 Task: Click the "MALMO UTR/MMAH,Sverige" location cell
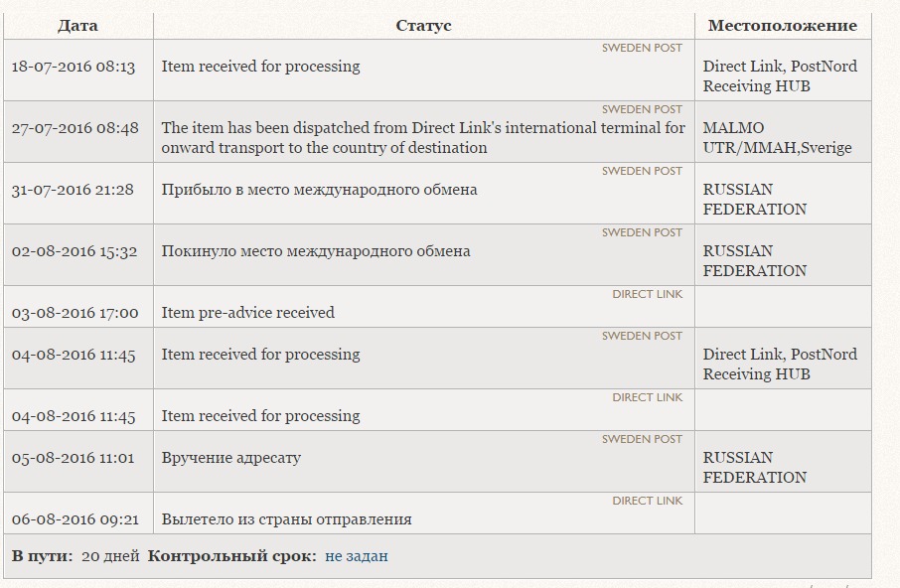[x=777, y=138]
